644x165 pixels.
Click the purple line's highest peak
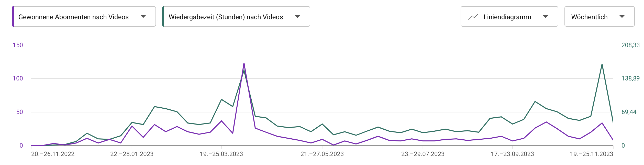pos(244,63)
